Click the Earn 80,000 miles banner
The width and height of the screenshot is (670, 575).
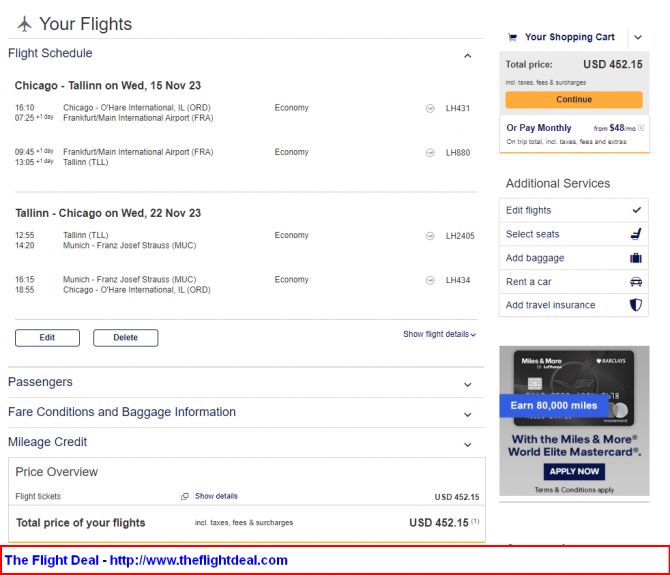(x=554, y=405)
